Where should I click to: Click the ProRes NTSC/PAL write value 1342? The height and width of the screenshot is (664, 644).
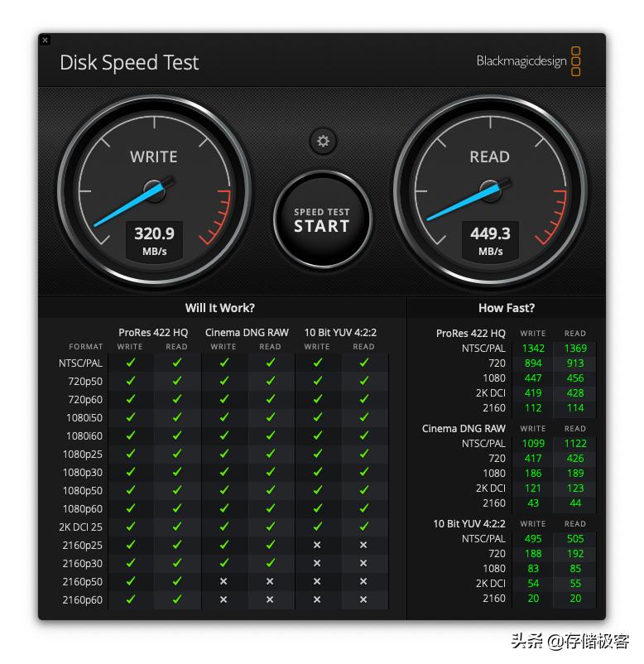(533, 348)
